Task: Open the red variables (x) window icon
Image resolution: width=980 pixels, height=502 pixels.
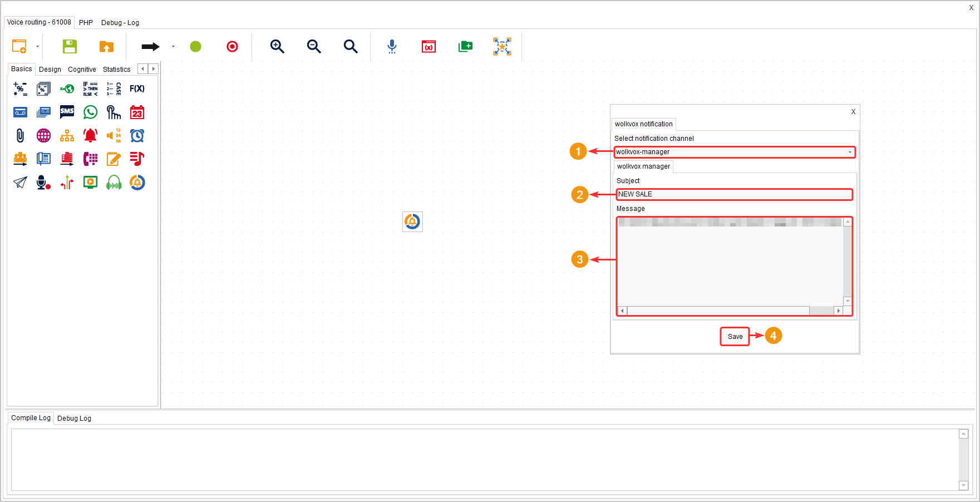Action: [x=429, y=46]
